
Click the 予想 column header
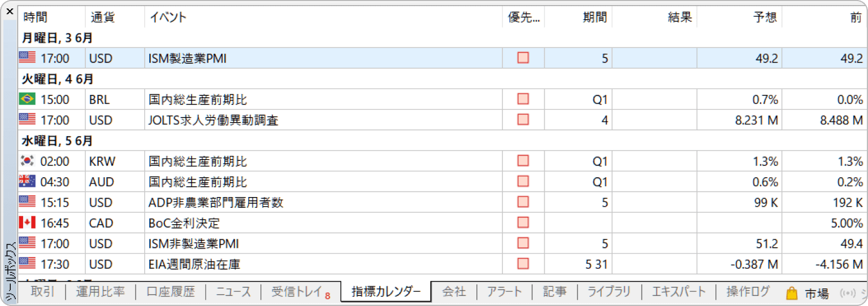(x=765, y=17)
